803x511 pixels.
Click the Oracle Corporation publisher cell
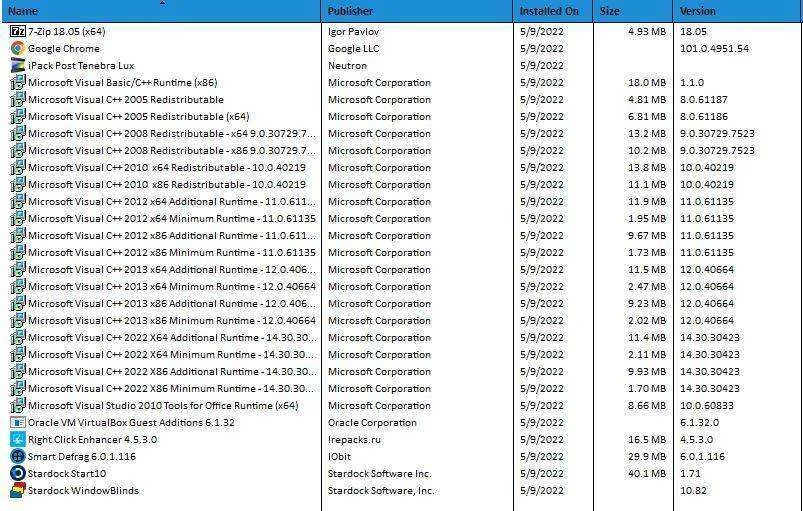pyautogui.click(x=372, y=422)
